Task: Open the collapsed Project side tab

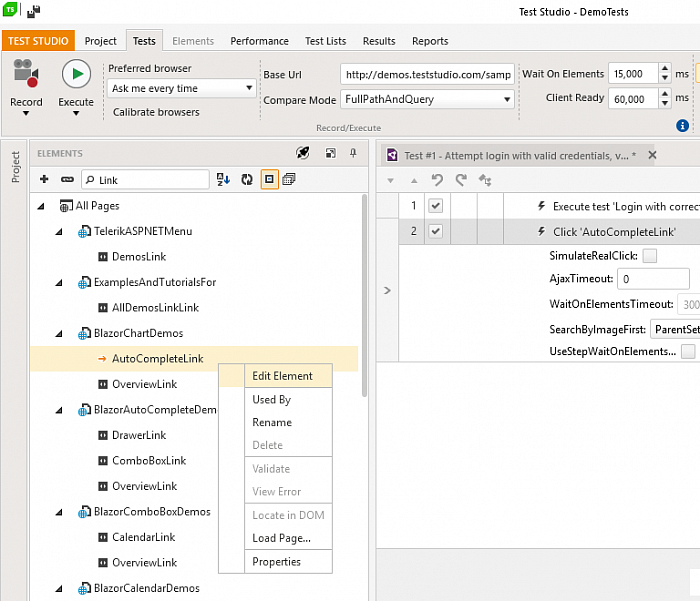Action: (15, 167)
